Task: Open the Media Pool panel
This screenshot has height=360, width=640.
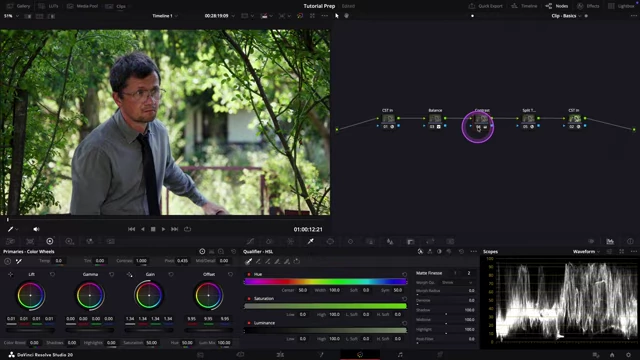Action: (82, 6)
